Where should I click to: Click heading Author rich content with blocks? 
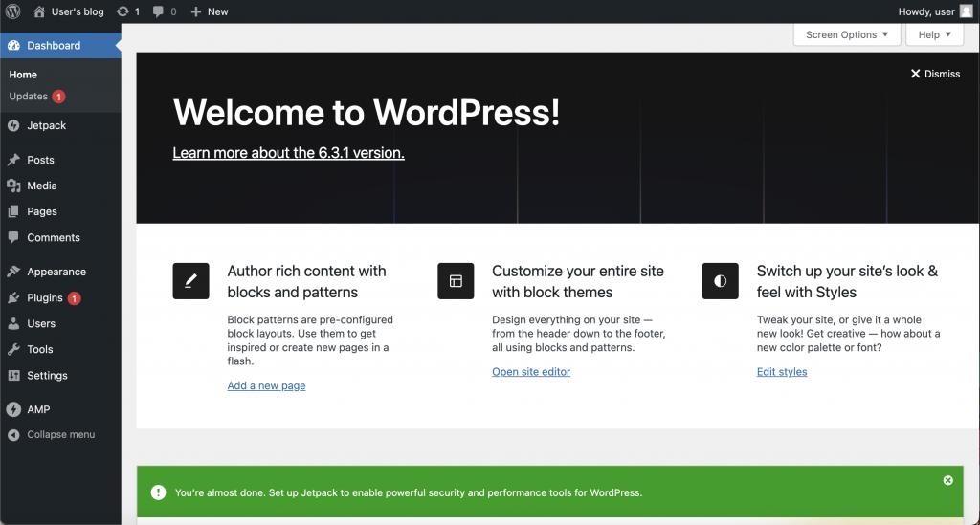click(306, 281)
